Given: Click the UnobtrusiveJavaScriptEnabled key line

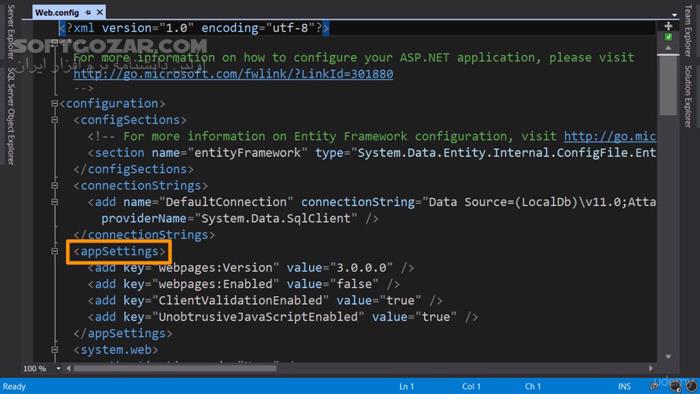Looking at the screenshot, I should [x=283, y=317].
